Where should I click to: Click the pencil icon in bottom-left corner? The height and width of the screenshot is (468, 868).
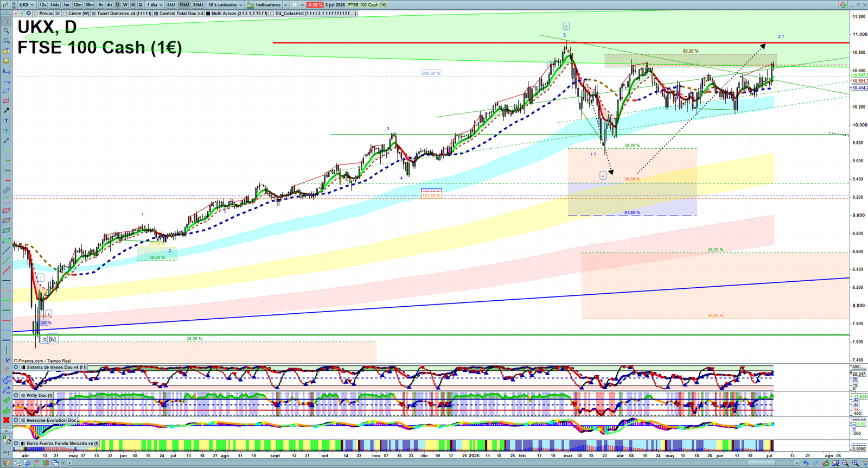(6, 463)
